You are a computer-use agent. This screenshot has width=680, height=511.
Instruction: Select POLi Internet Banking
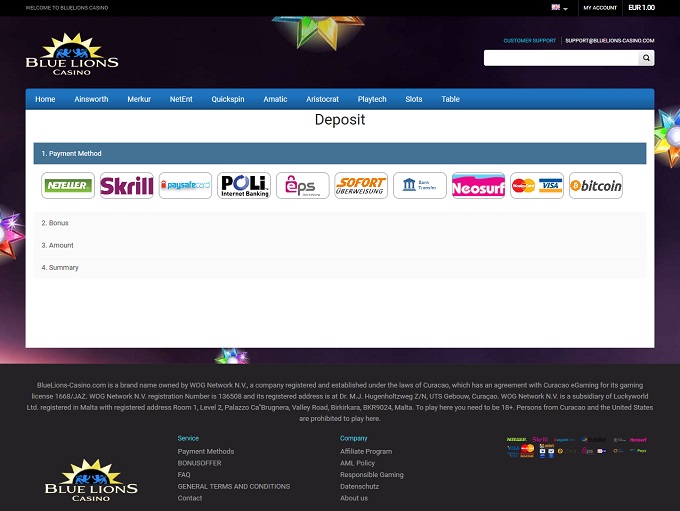(x=244, y=185)
